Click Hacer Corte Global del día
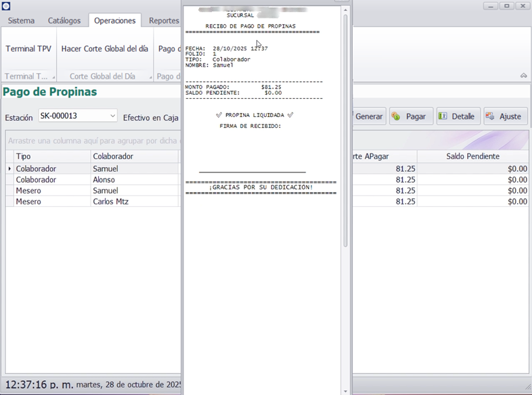 pos(104,49)
